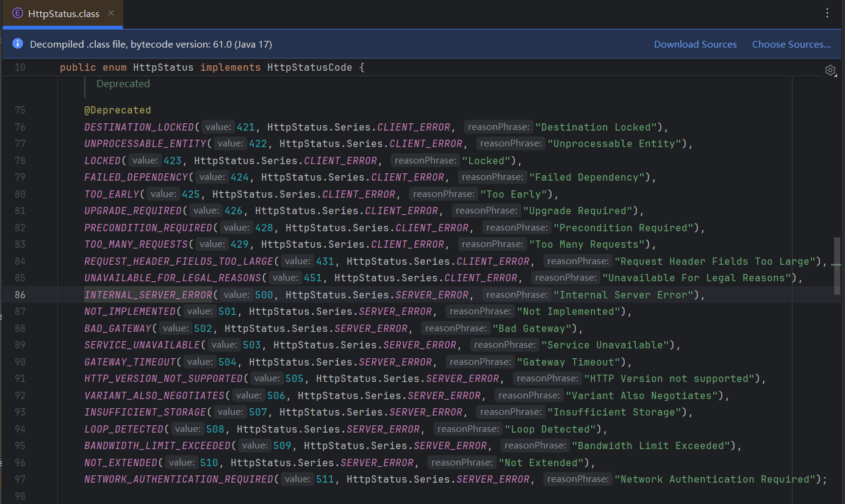The height and width of the screenshot is (504, 845).
Task: Click the LOCKED enum constant name
Action: (x=102, y=160)
